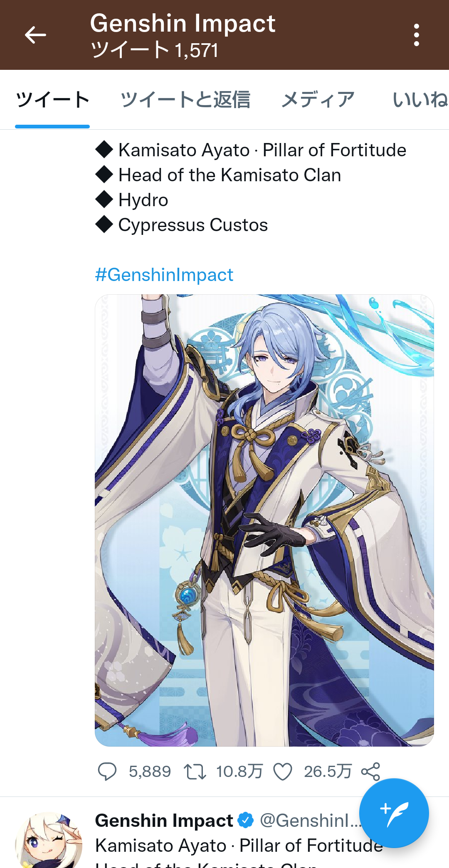Screen dimensions: 449x868
Task: Open the Kamisato Ayato artwork image
Action: pyautogui.click(x=264, y=520)
